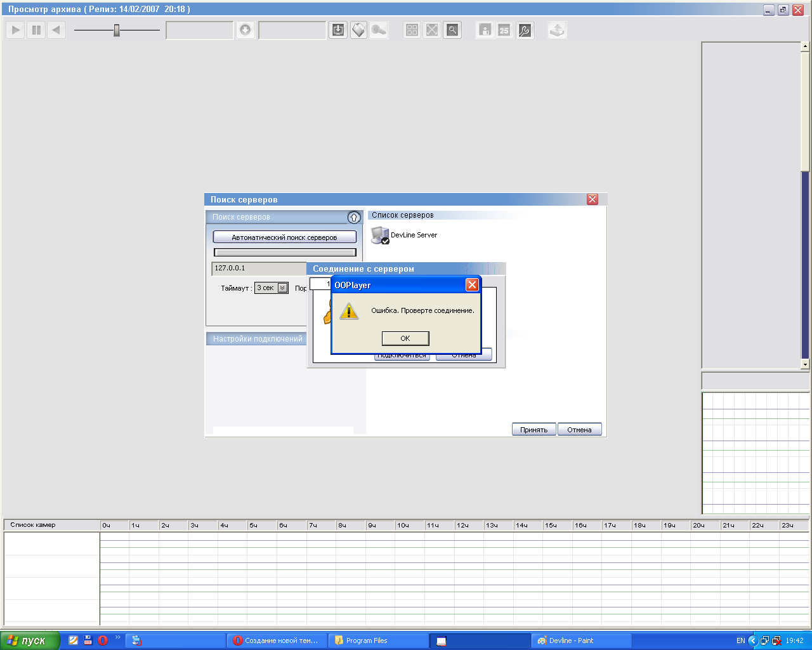The height and width of the screenshot is (650, 812).
Task: Click the automatic server search button
Action: point(284,237)
